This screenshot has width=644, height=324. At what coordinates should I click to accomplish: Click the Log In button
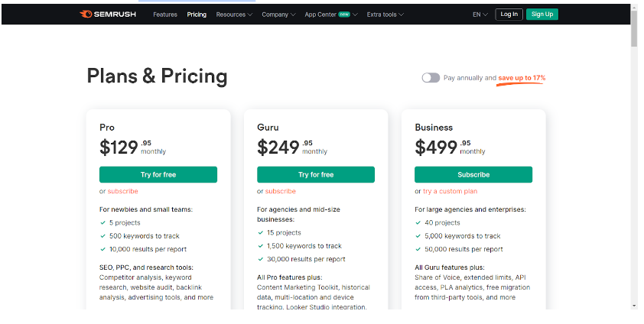coord(509,15)
